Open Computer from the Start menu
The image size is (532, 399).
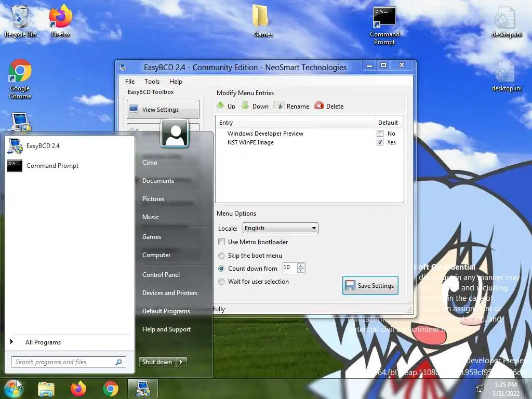156,255
